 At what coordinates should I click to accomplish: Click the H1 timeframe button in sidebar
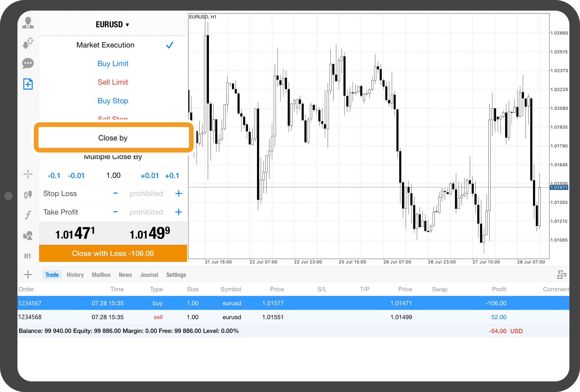(28, 256)
